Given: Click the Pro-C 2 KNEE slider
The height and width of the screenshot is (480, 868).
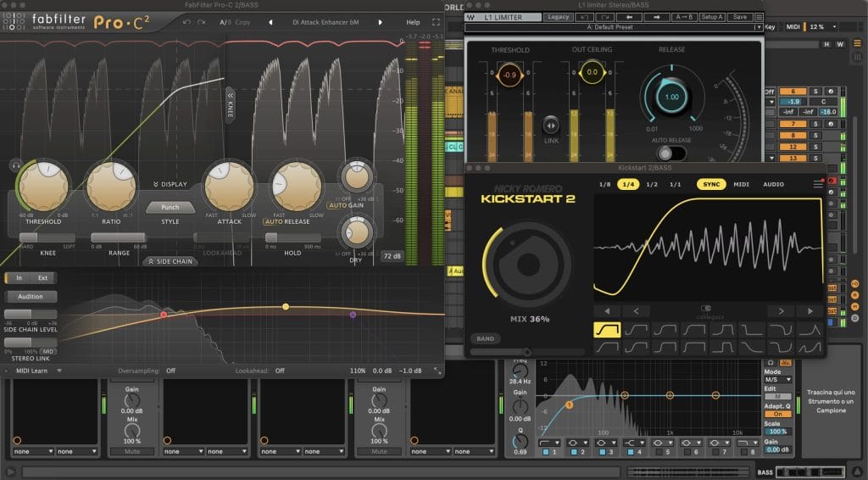Looking at the screenshot, I should tap(47, 237).
